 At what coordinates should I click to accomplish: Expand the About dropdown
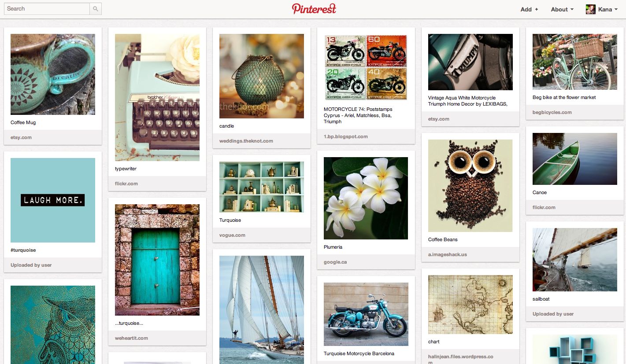point(562,9)
